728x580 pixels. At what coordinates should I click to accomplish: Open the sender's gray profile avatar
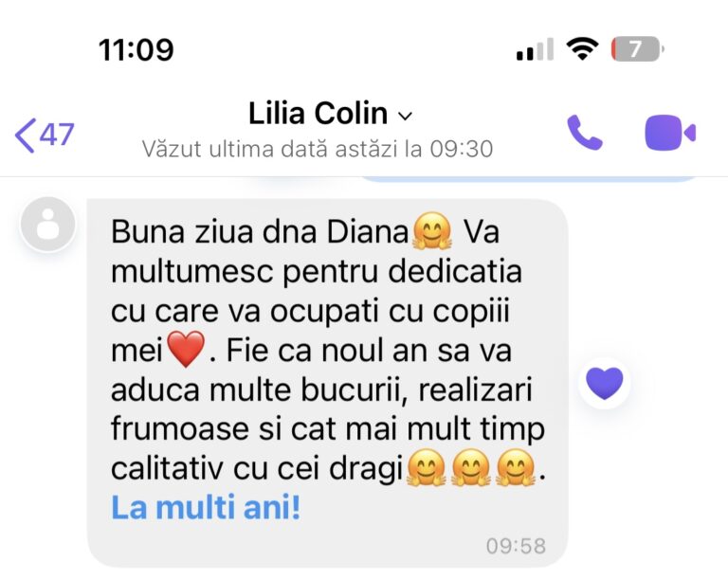47,224
